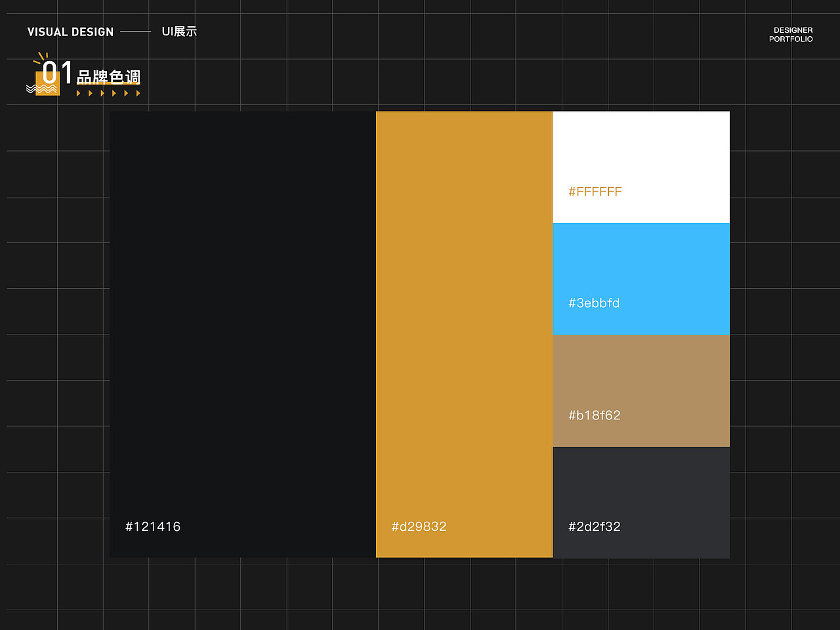
Task: Click the 品牌色调 section title
Action: (x=108, y=77)
